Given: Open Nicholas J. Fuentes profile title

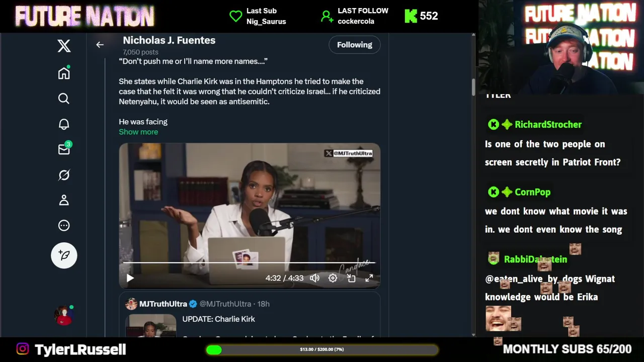Looking at the screenshot, I should coord(169,40).
